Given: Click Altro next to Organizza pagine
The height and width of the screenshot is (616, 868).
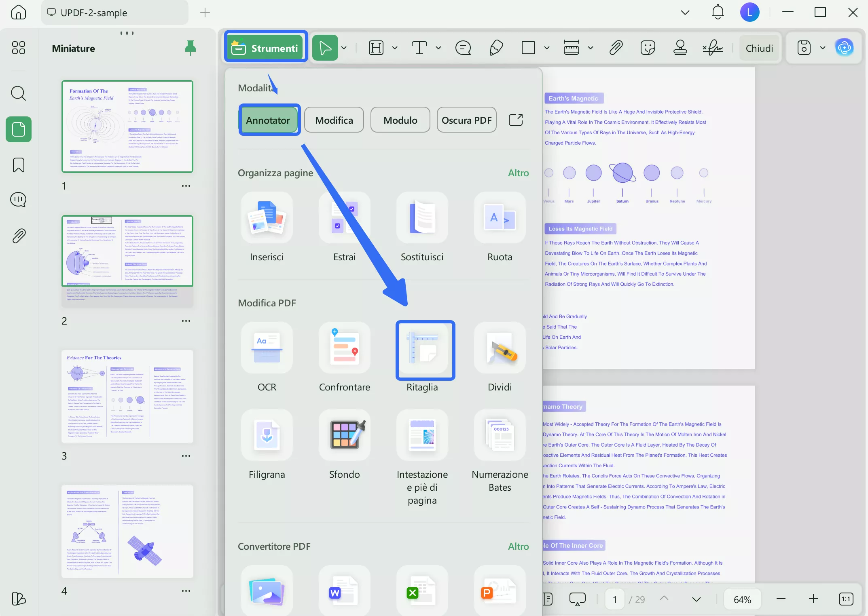Looking at the screenshot, I should point(518,173).
